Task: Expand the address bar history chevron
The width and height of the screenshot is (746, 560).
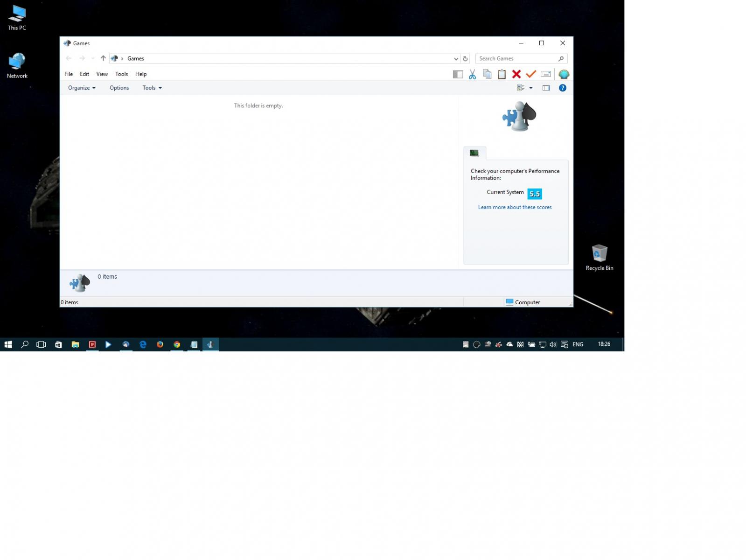Action: coord(456,59)
